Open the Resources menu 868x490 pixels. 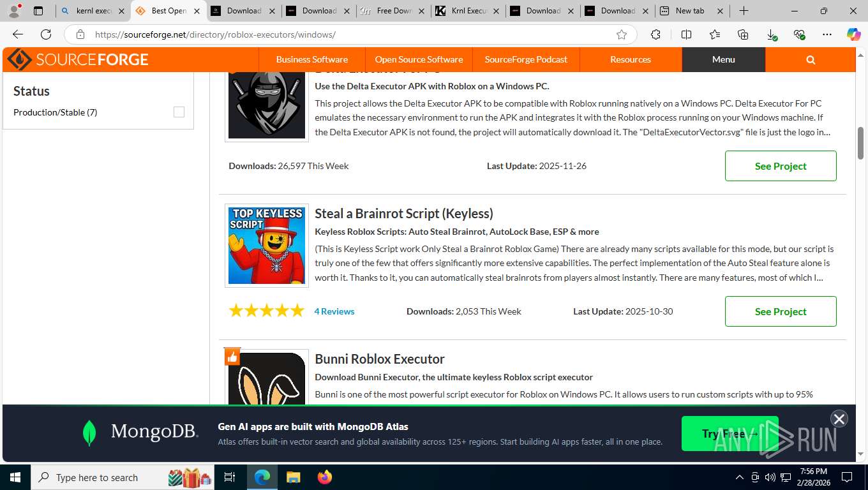point(631,59)
